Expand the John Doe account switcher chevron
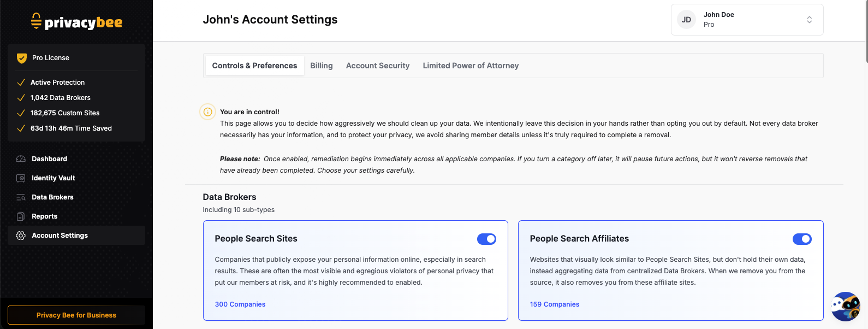The image size is (868, 329). (x=810, y=20)
